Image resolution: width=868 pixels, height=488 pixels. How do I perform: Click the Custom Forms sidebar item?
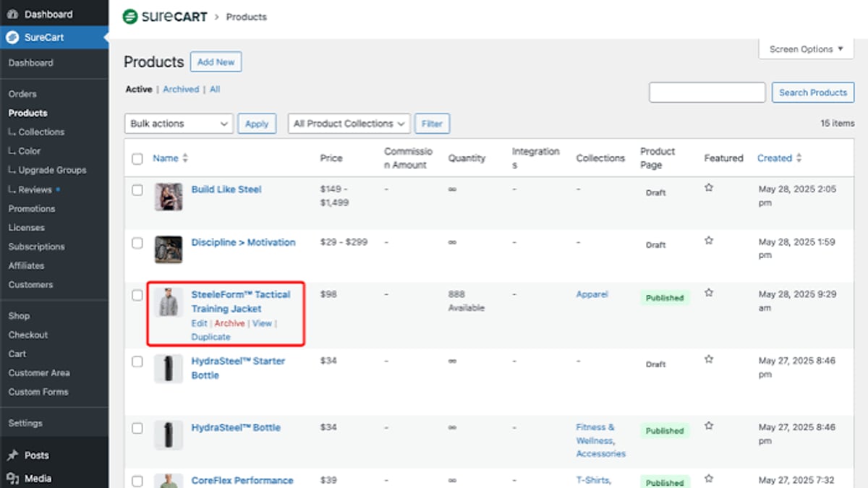click(38, 392)
